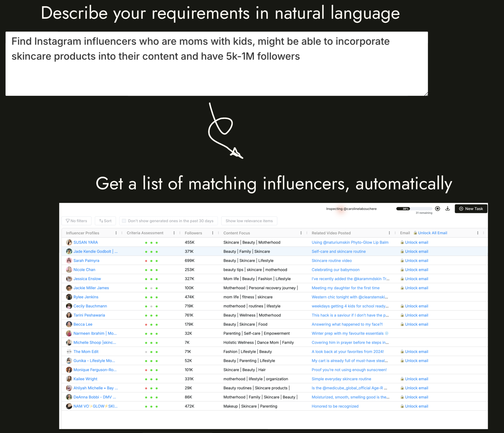Click the download results icon
This screenshot has height=433, width=504.
click(x=447, y=208)
